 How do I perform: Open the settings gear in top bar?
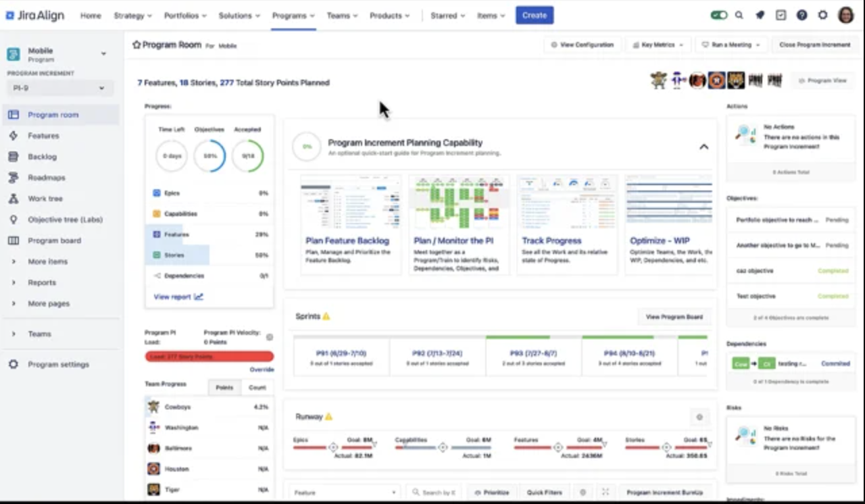(x=822, y=15)
